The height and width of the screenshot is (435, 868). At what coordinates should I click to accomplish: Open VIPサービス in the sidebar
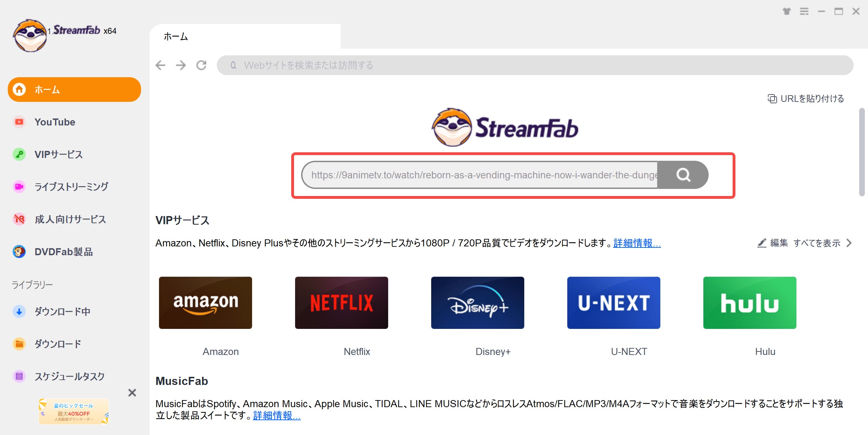pos(74,154)
